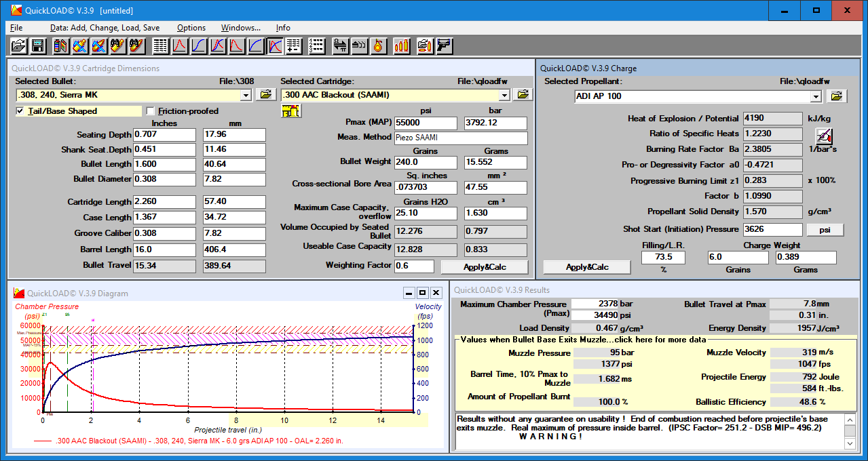Close the Diagram sub-window
Viewport: 868px width, 461px height.
coord(436,293)
